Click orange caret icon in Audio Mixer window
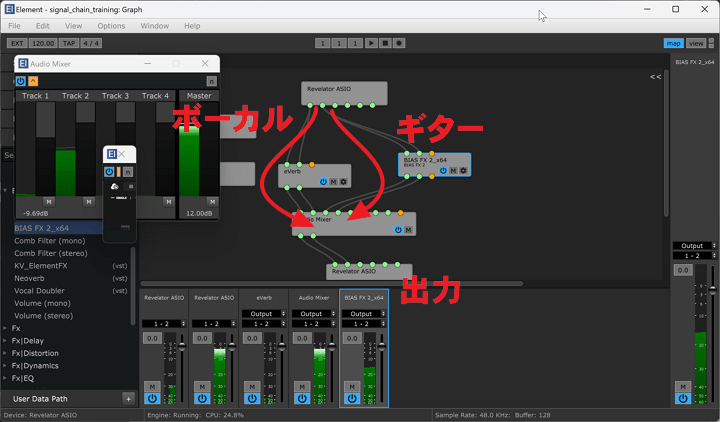720x422 pixels. point(33,81)
